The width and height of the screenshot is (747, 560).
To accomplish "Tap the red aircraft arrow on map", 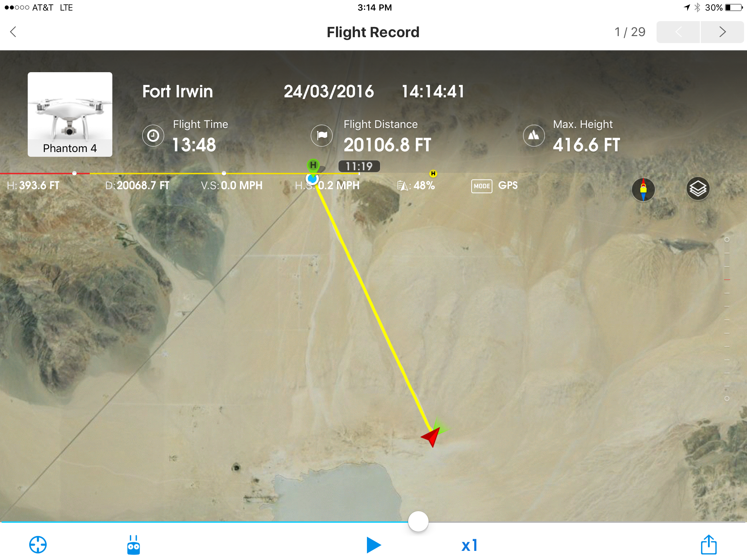I will (431, 437).
